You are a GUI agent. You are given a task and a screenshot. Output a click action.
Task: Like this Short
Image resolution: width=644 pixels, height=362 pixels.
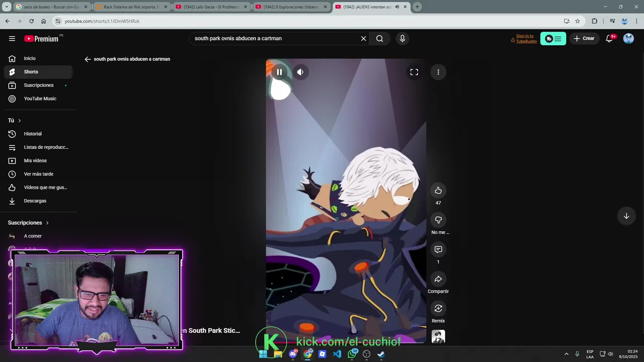438,191
